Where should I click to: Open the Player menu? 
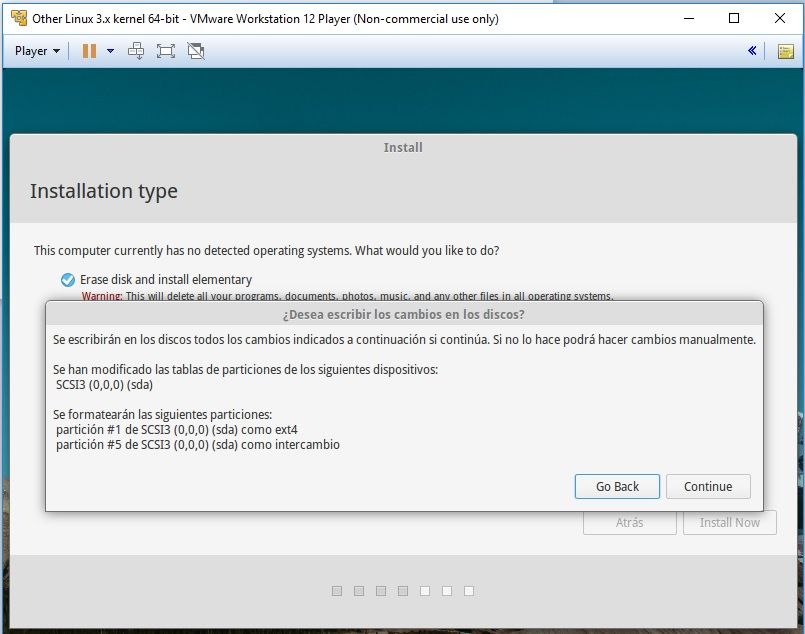[37, 51]
